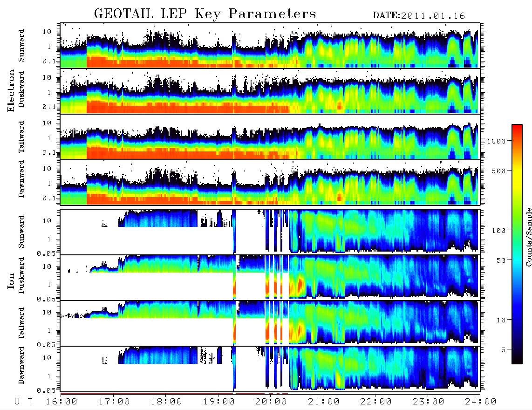Click the 20:00 time tick label
This screenshot has width=532, height=410.
[272, 402]
